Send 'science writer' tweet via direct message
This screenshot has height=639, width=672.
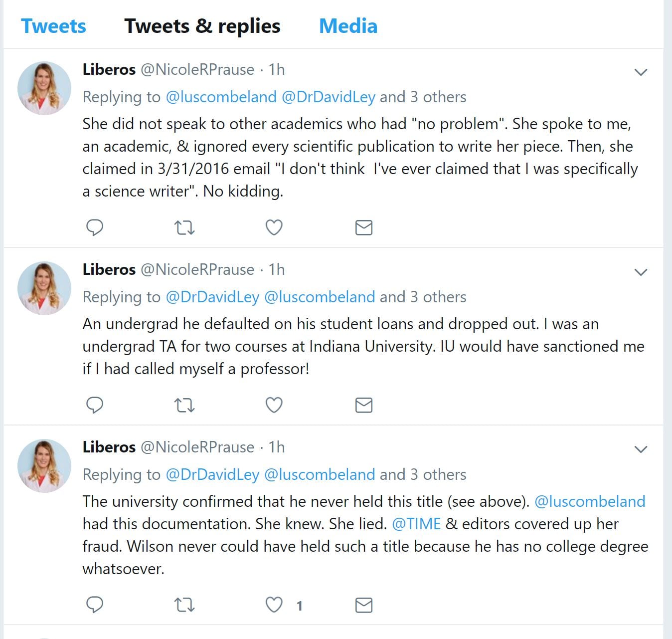pos(364,228)
